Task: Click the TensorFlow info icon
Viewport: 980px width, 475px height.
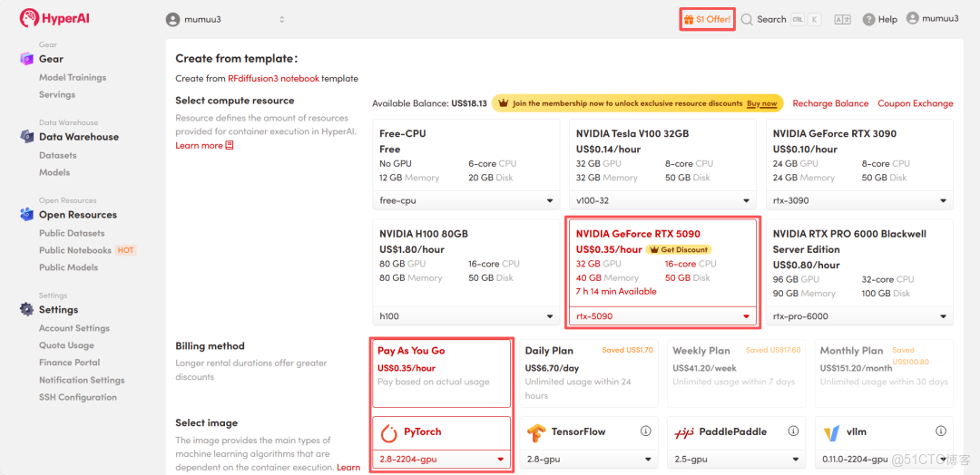Action: coord(646,431)
